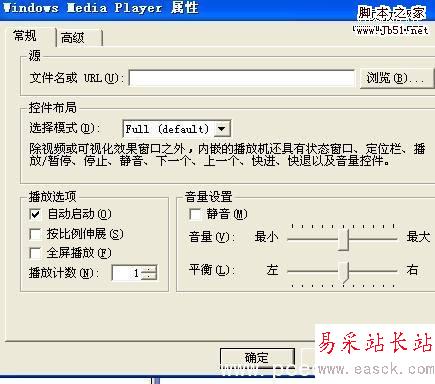This screenshot has width=435, height=384.
Task: Click the 播放计数 number field
Action: pos(127,273)
